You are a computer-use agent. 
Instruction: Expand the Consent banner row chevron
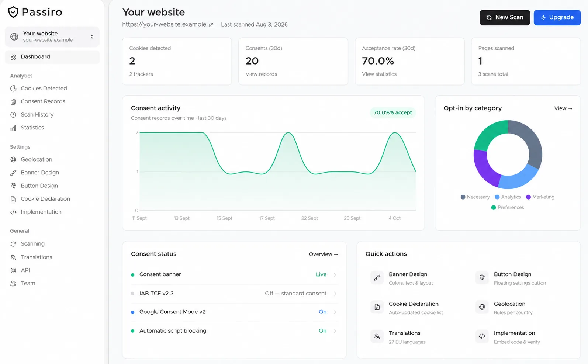coord(335,275)
